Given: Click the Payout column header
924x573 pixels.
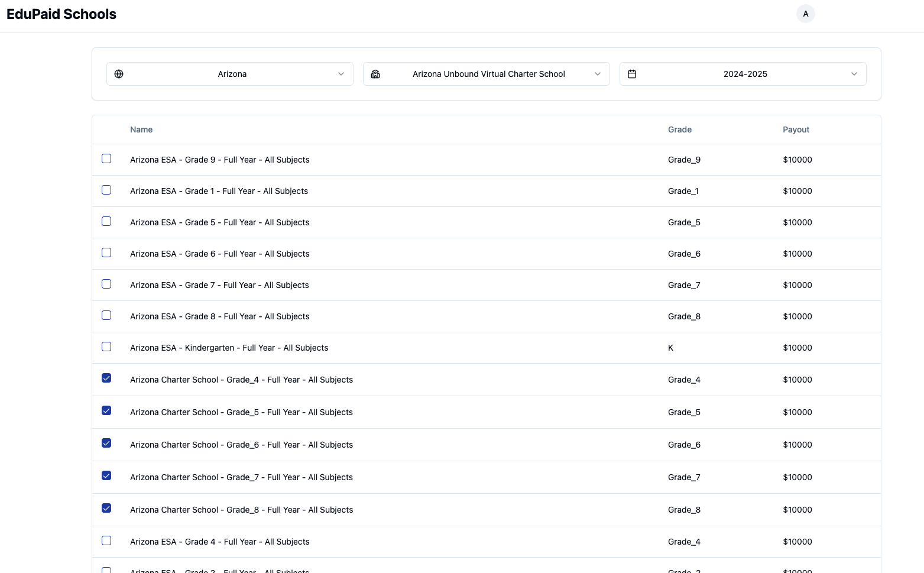Looking at the screenshot, I should click(796, 130).
